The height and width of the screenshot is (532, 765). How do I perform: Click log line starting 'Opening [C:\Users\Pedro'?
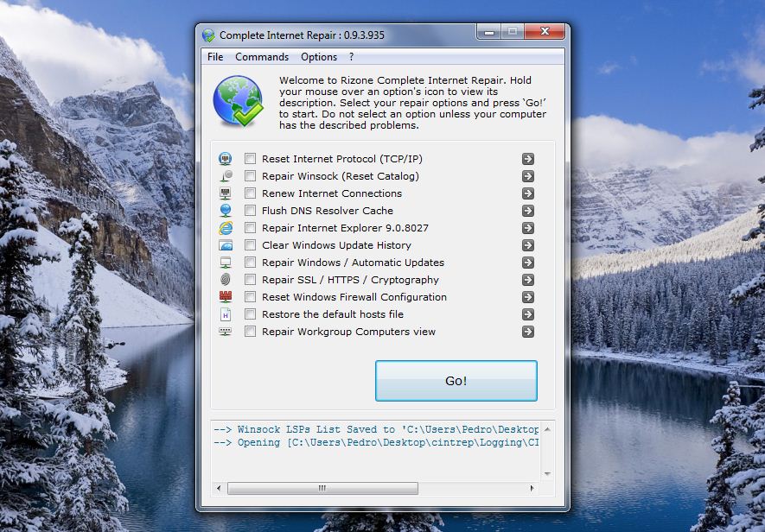pos(376,443)
